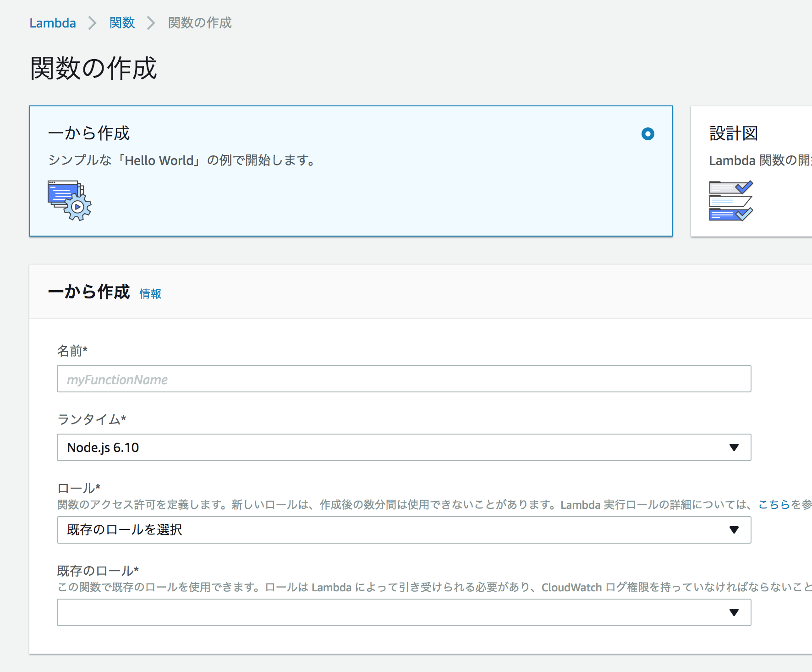Expand the 既存のロールを選択 role dropdown
This screenshot has height=672, width=812.
pos(404,530)
